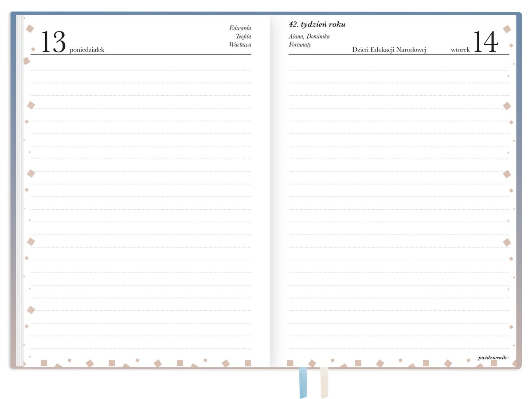Select the 'wtorek' weekday label
The width and height of the screenshot is (532, 399).
pos(460,50)
